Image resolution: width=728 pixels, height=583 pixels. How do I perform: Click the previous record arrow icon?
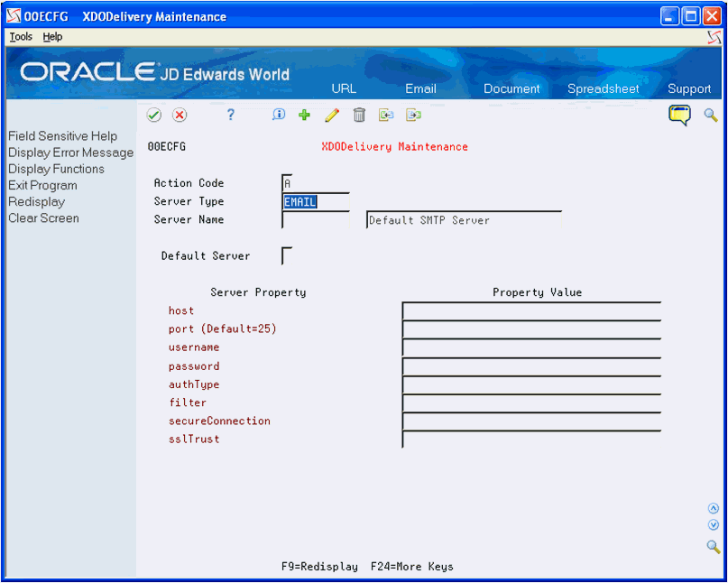coord(386,115)
